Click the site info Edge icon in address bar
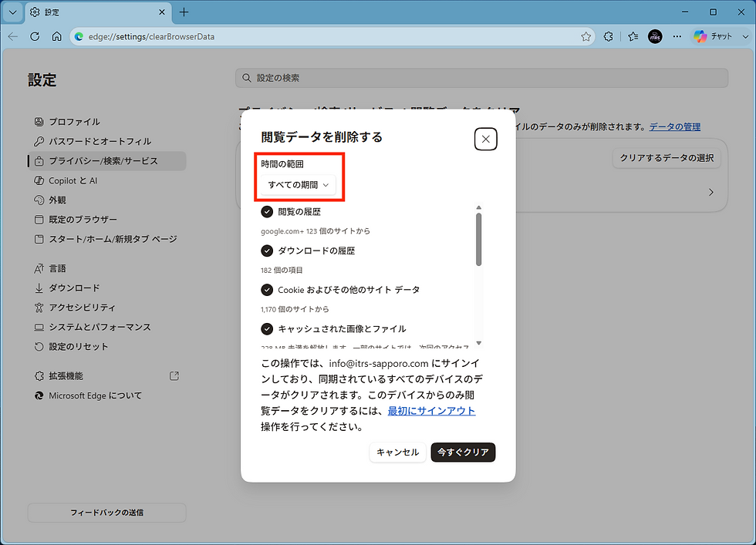 [x=79, y=37]
